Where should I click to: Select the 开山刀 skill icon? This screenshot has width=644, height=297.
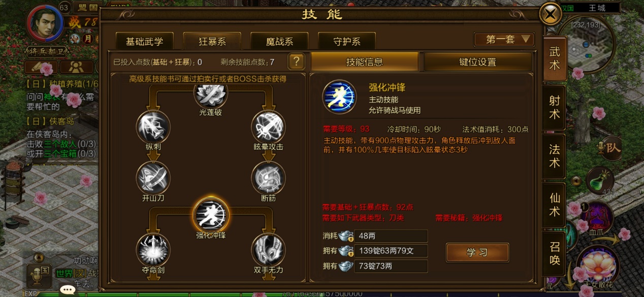tap(153, 178)
